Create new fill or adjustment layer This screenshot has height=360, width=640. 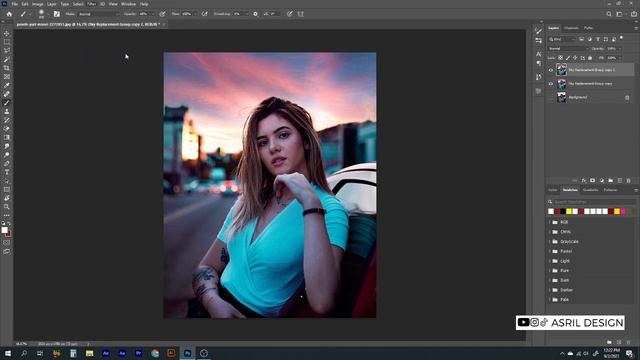point(602,180)
